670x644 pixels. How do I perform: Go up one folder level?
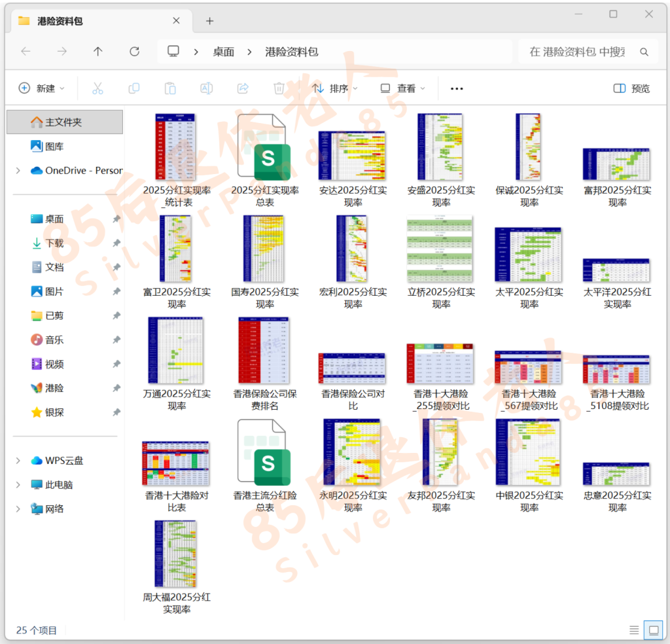tap(98, 52)
